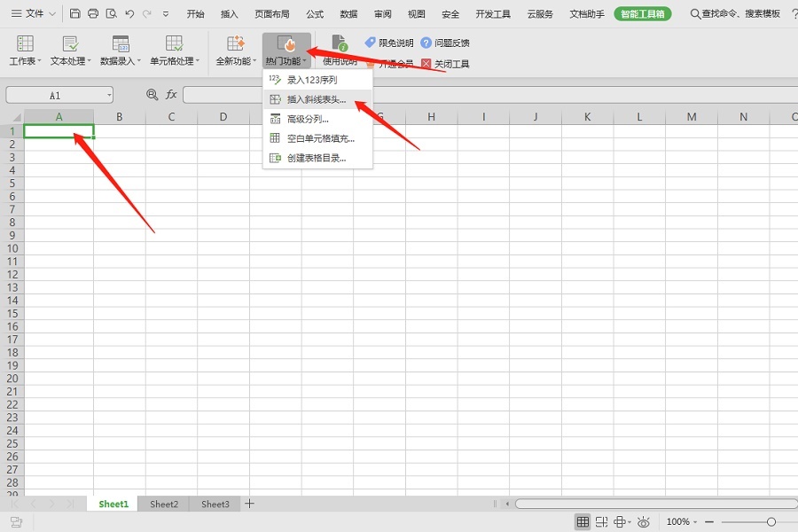Open the 工作表 (Worksheet) tool icon
Screen dimensions: 798x532
click(x=24, y=49)
